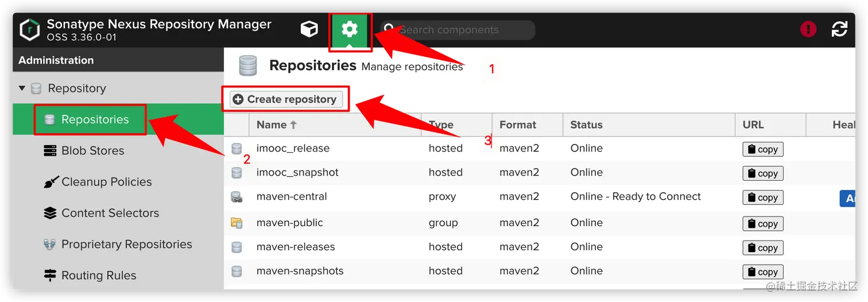This screenshot has height=302, width=868.
Task: Click into Search components field
Action: tap(458, 30)
